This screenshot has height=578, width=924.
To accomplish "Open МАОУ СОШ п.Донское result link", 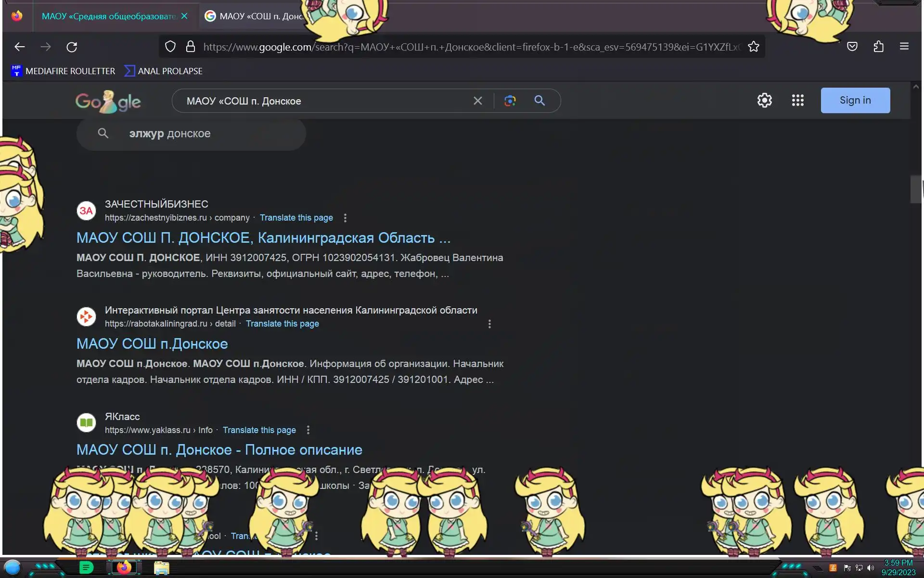I will [x=152, y=343].
